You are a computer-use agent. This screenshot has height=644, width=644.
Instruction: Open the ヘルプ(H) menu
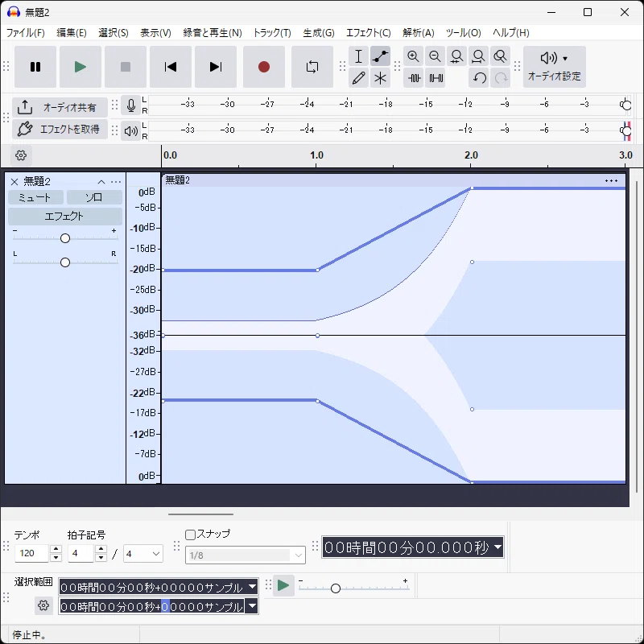[x=511, y=33]
